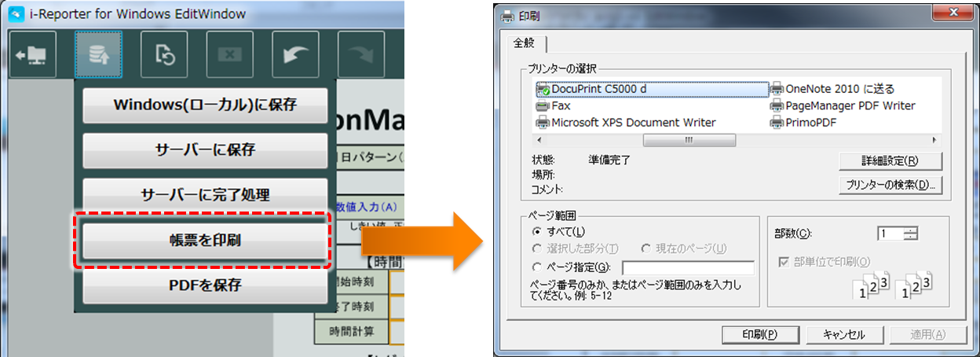Increase copies with 部数 spinner up arrow
This screenshot has height=357, width=980.
(910, 230)
